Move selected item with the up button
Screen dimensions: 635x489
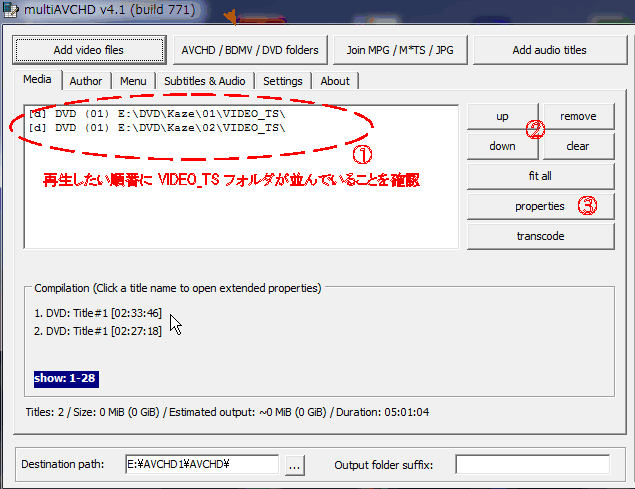point(503,116)
